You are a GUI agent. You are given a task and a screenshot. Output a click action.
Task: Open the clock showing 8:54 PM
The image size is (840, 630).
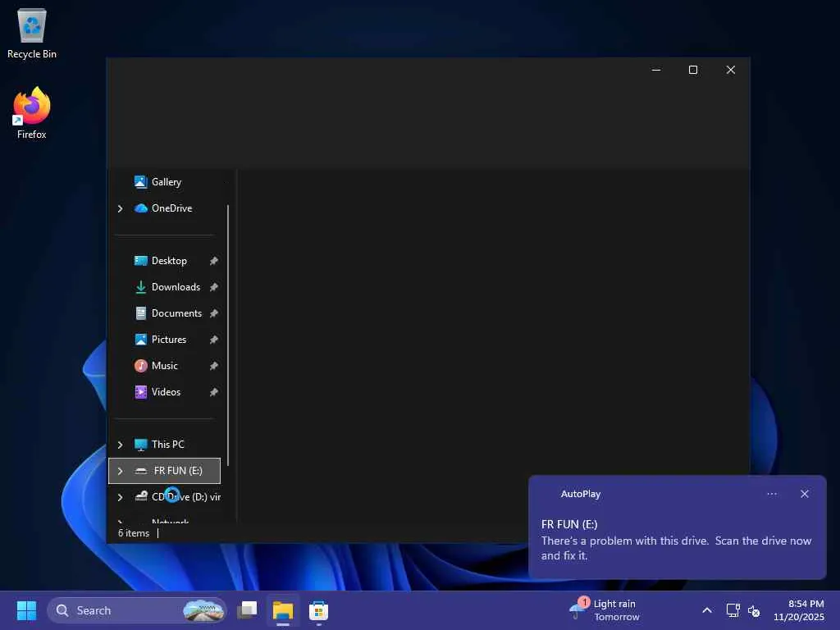coord(799,610)
